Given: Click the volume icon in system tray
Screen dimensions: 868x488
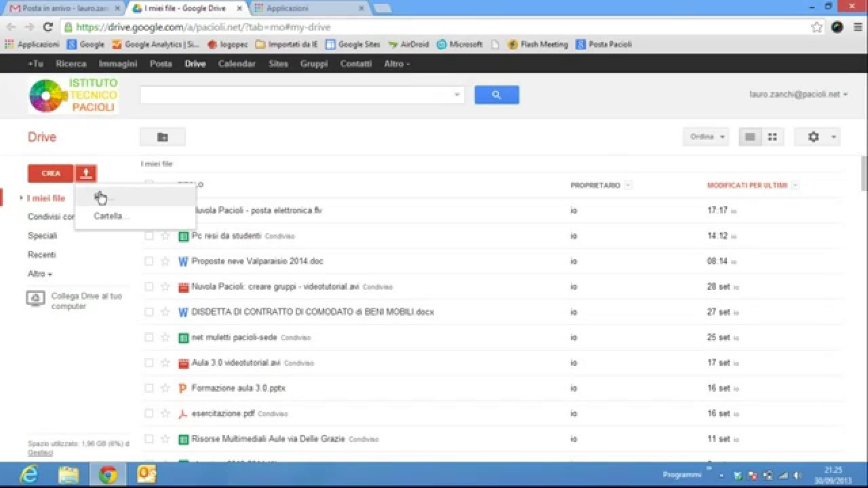Looking at the screenshot, I should point(797,475).
